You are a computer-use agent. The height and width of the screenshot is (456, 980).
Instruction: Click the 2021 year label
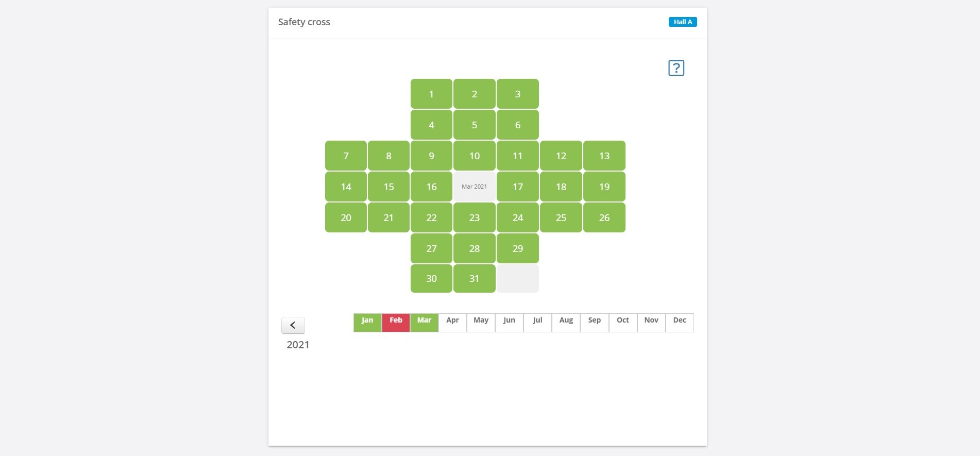(x=298, y=345)
